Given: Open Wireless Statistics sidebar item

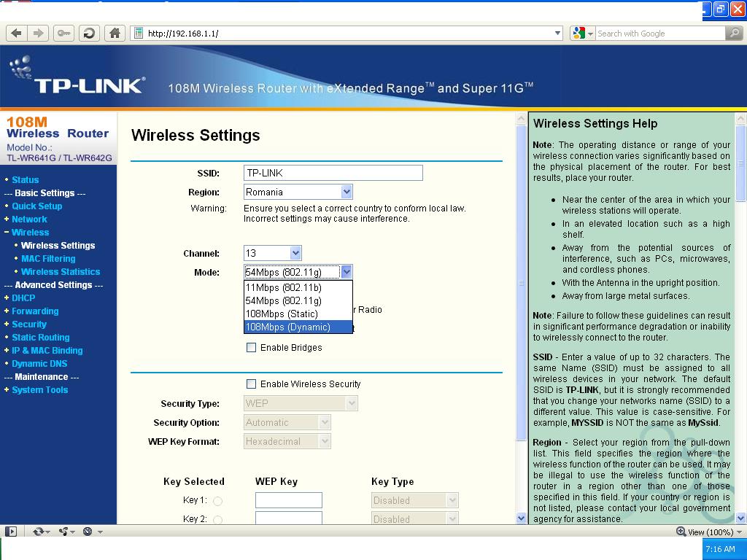Looking at the screenshot, I should [61, 272].
